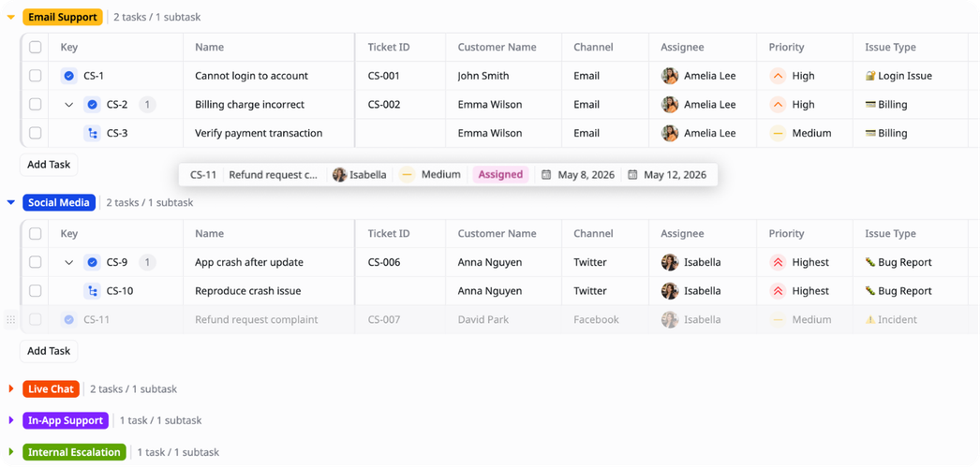Viewport: 980px width, 468px height.
Task: Click the task type icon for CS-2
Action: 92,105
